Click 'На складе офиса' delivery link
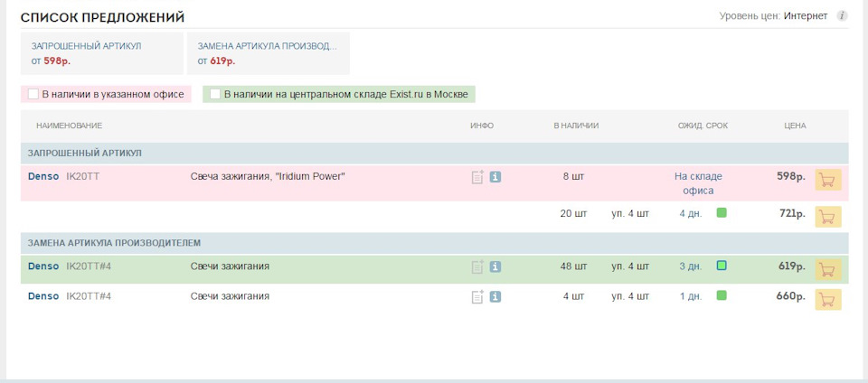Image resolution: width=868 pixels, height=383 pixels. coord(698,183)
